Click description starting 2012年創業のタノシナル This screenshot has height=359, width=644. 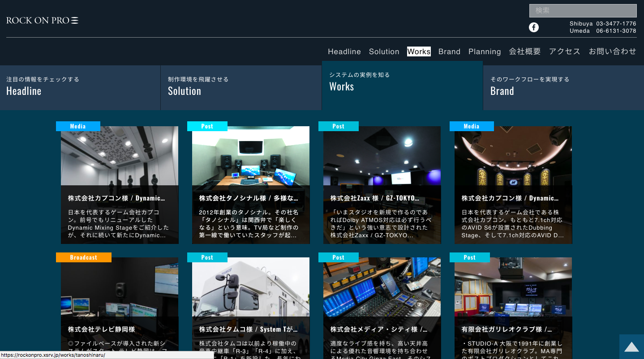tap(249, 224)
